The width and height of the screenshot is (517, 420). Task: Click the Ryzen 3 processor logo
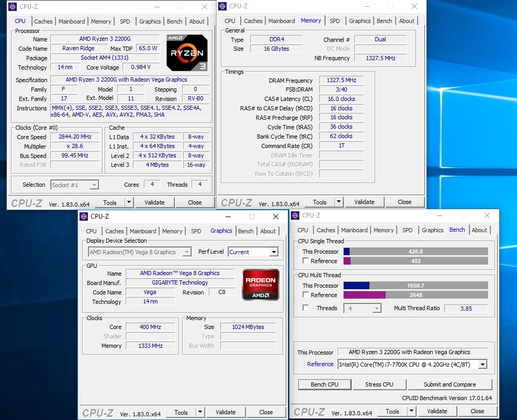[x=187, y=53]
